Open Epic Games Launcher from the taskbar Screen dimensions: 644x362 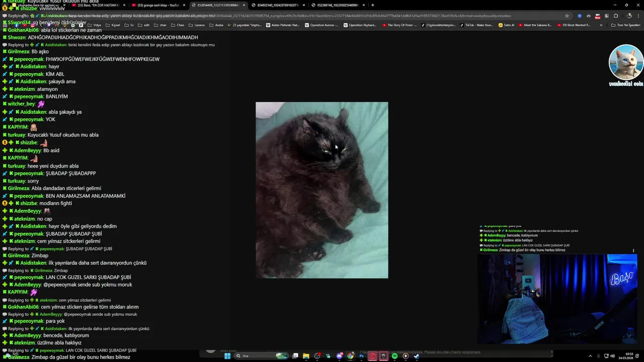[x=383, y=356]
